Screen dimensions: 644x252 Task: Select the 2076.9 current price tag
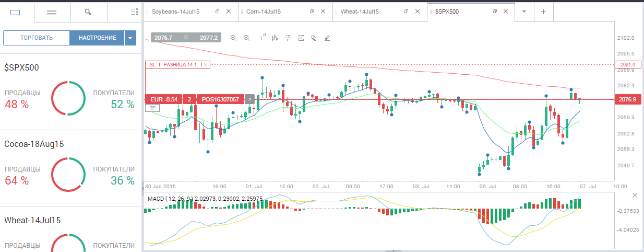click(627, 99)
